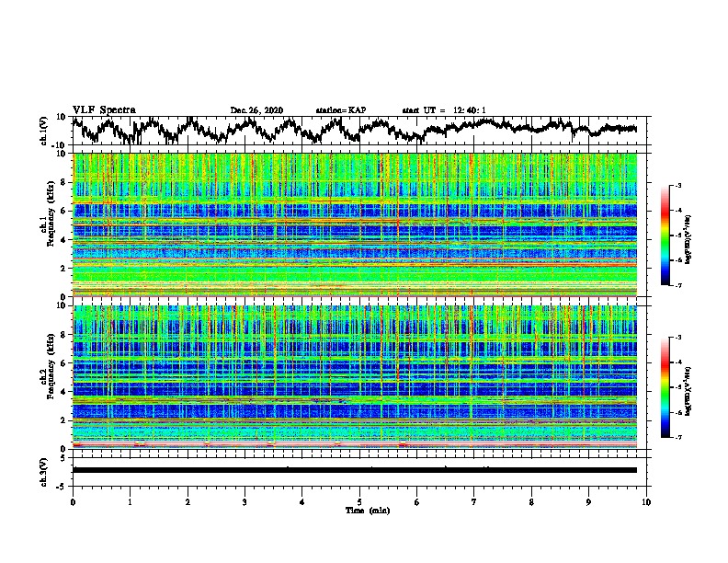
Task: Click time axis tick label "9"
Action: 588,502
